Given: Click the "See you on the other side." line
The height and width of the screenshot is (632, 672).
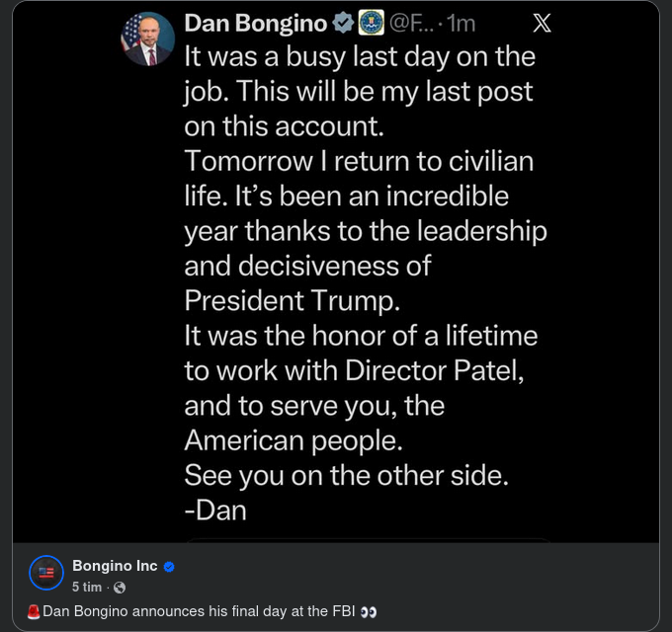Looking at the screenshot, I should [x=346, y=475].
